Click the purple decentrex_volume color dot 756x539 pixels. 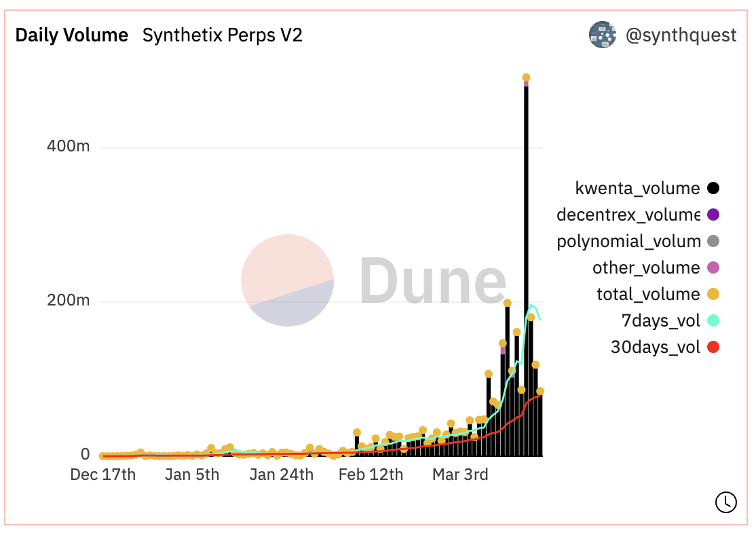coord(713,215)
